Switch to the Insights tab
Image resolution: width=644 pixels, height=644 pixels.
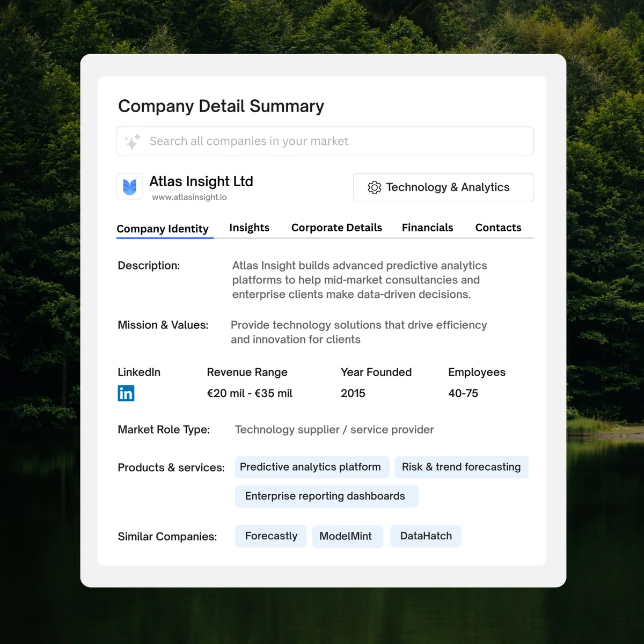[x=249, y=228]
